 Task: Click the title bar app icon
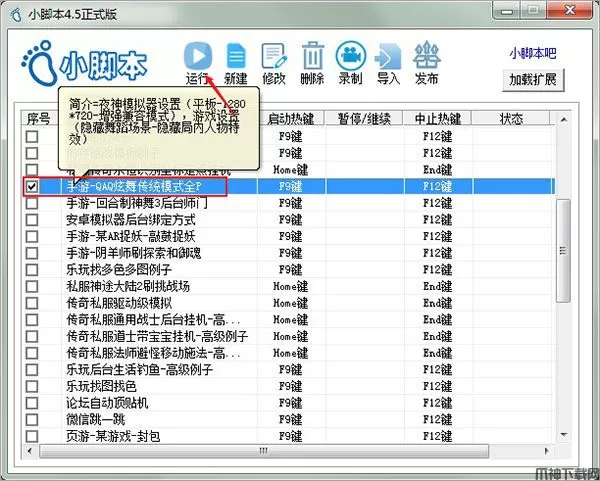coord(15,15)
